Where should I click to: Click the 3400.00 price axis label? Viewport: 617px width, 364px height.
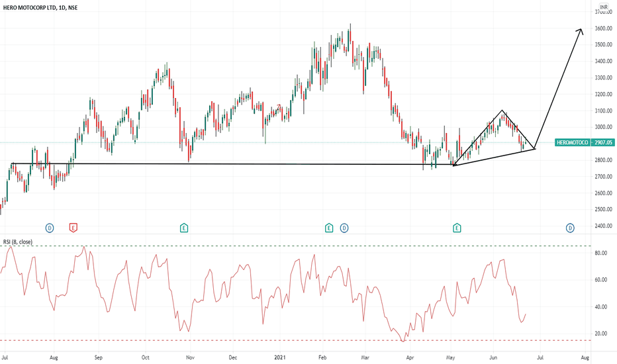coord(603,62)
